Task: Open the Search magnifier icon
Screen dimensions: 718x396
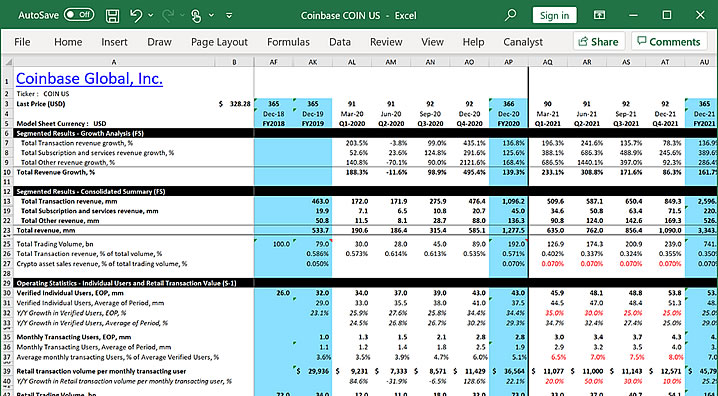Action: [510, 16]
